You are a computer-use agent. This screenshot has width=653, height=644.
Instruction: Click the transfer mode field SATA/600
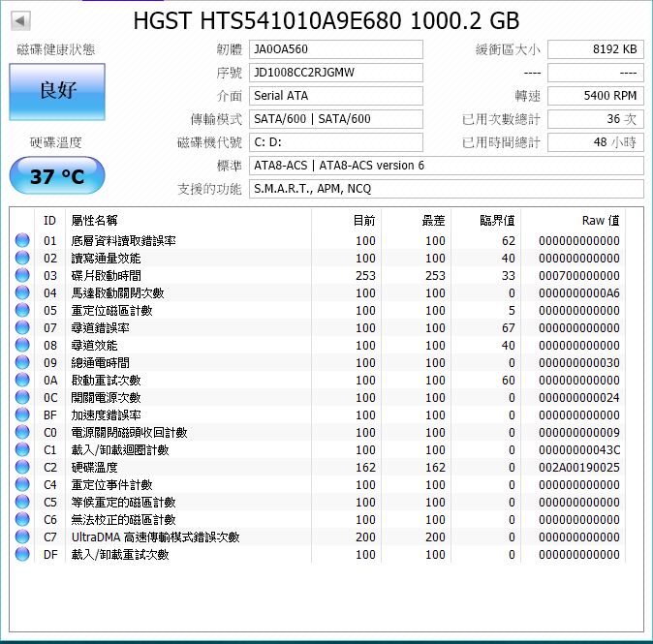coord(336,119)
